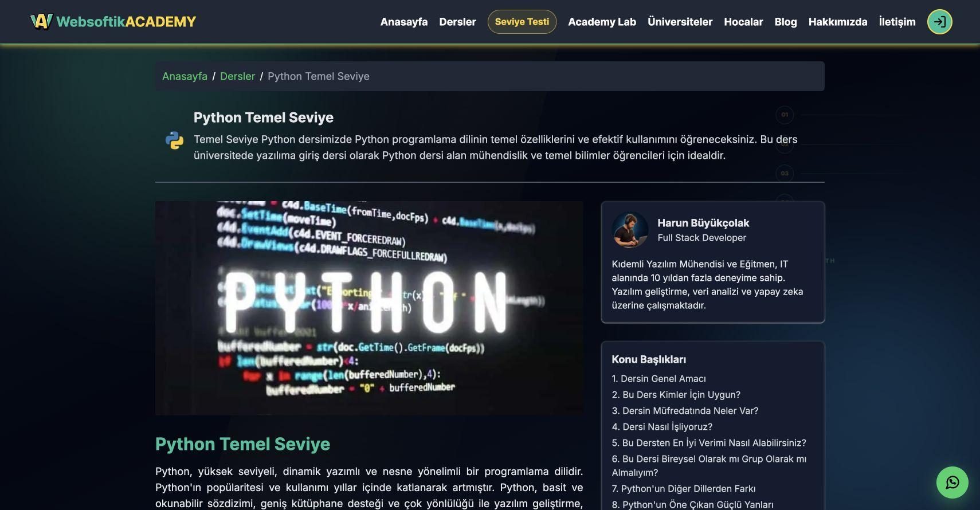Click the Python logo icon beside course title

(x=175, y=140)
